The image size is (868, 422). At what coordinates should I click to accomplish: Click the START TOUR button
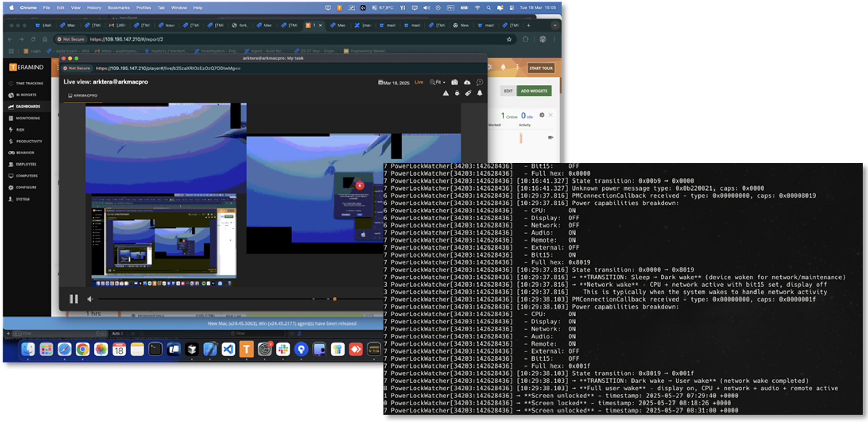tap(540, 68)
